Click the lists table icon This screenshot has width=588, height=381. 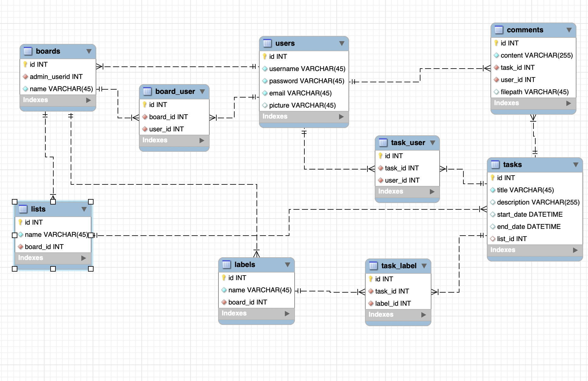(23, 209)
